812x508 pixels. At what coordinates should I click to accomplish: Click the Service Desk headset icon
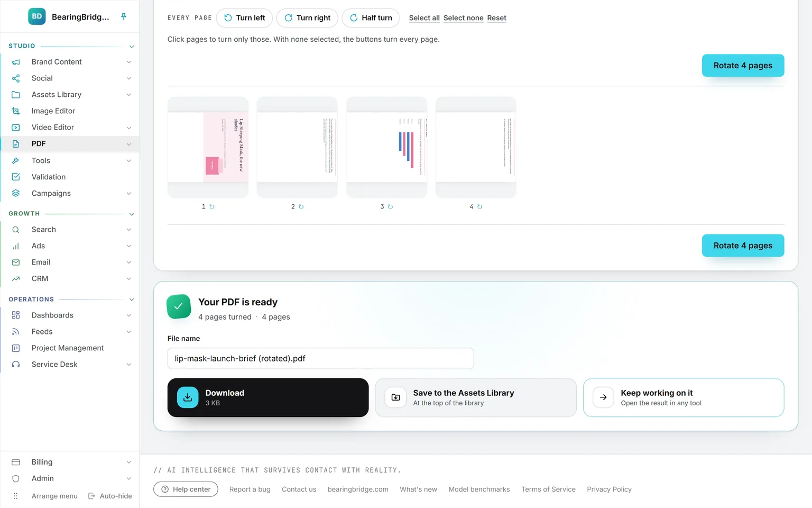[x=16, y=365]
